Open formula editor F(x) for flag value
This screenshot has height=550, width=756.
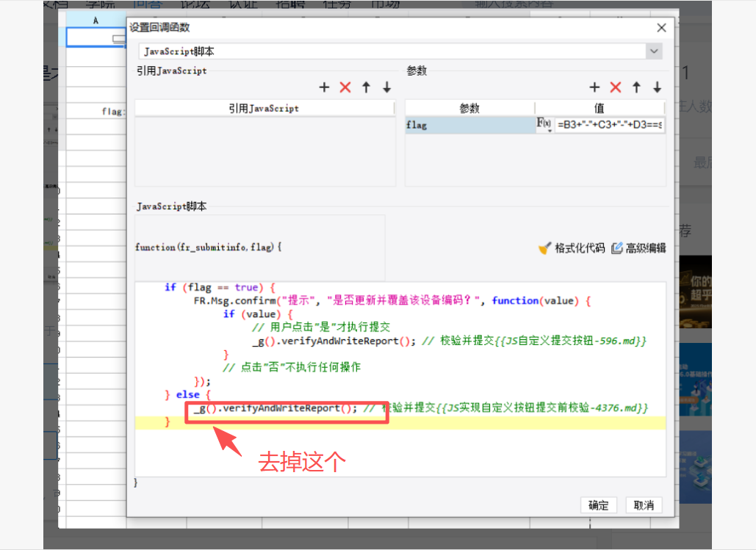click(544, 124)
